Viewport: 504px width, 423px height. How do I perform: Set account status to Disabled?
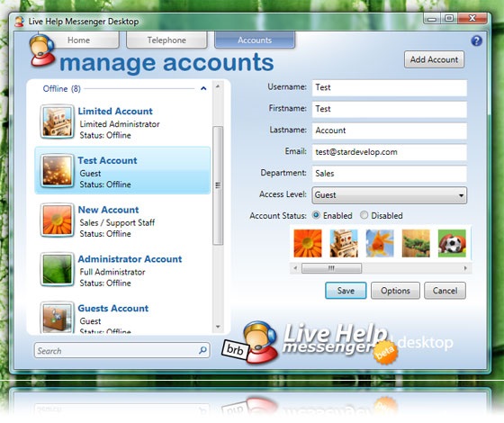[364, 215]
